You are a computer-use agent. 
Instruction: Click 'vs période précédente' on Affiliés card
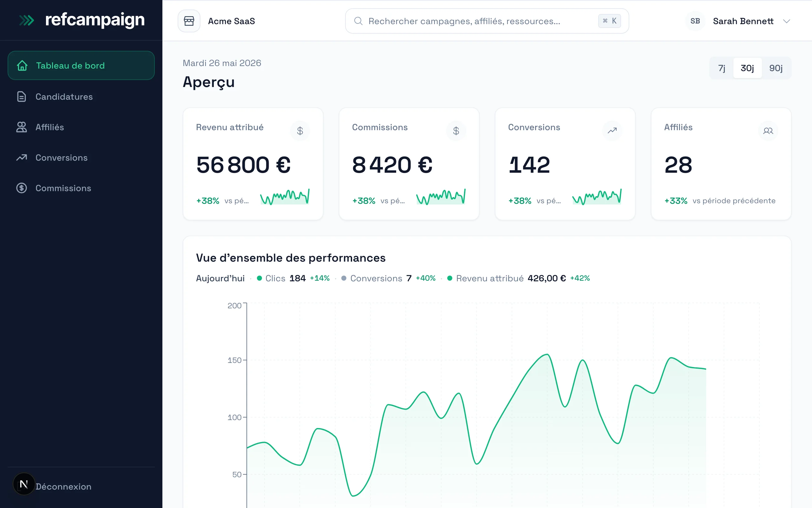(x=734, y=201)
